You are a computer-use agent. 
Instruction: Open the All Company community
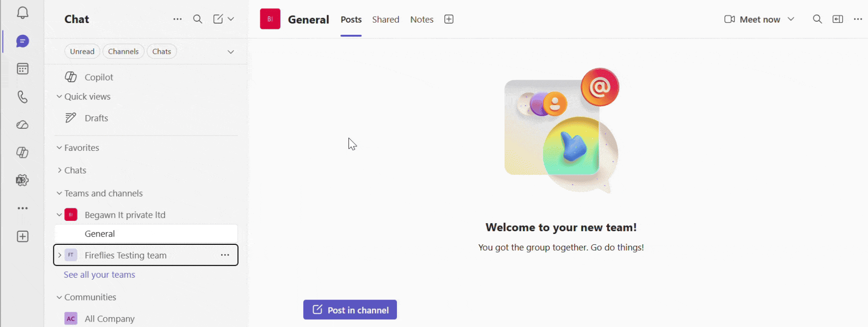click(146, 319)
